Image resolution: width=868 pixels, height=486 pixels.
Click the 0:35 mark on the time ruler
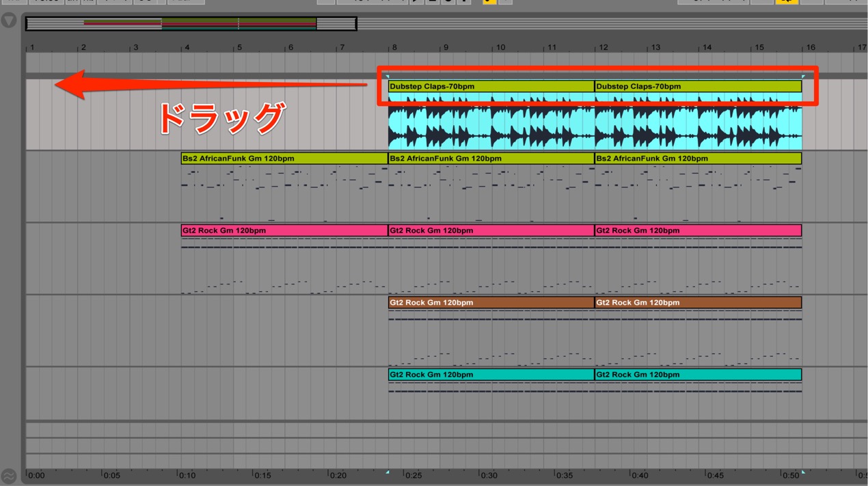(564, 475)
